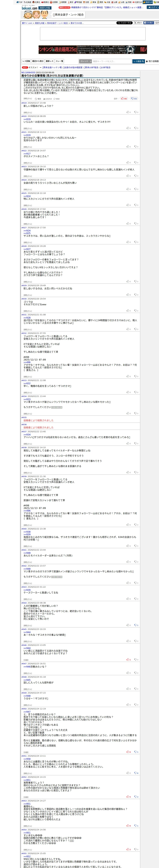159x868 pixels.
Task: Click the 最初から表示 button
Action: [38, 61]
